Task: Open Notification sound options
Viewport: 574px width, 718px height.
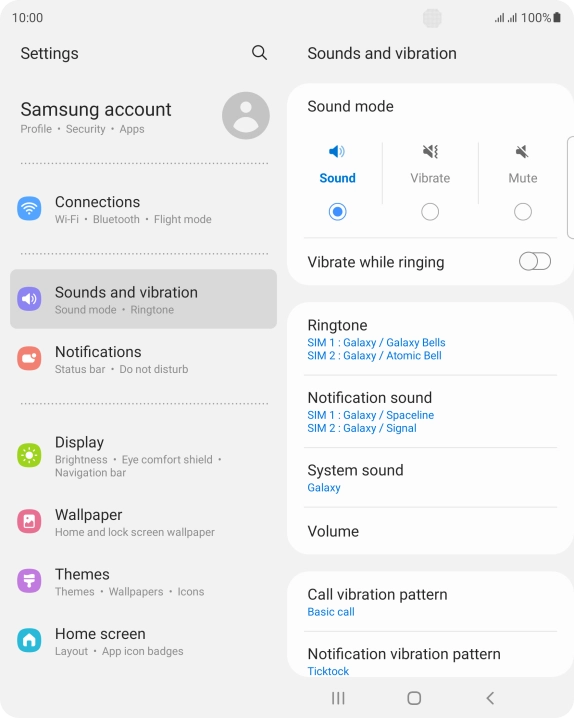Action: click(430, 412)
